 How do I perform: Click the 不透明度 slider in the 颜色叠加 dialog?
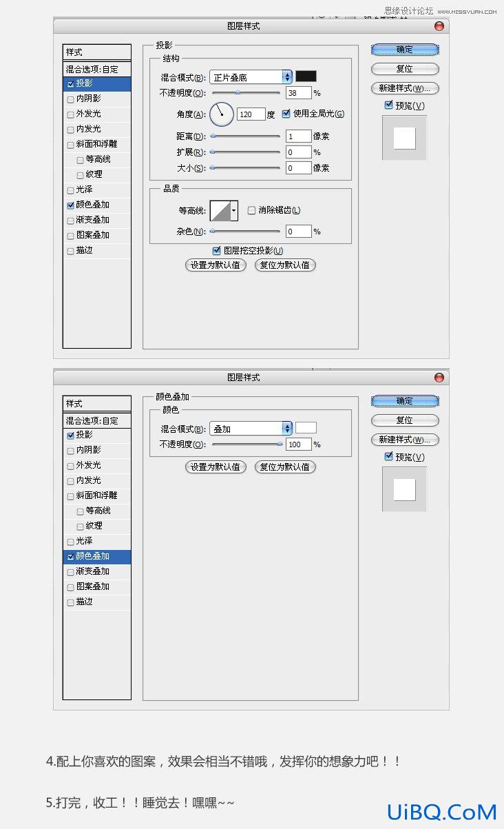click(246, 444)
